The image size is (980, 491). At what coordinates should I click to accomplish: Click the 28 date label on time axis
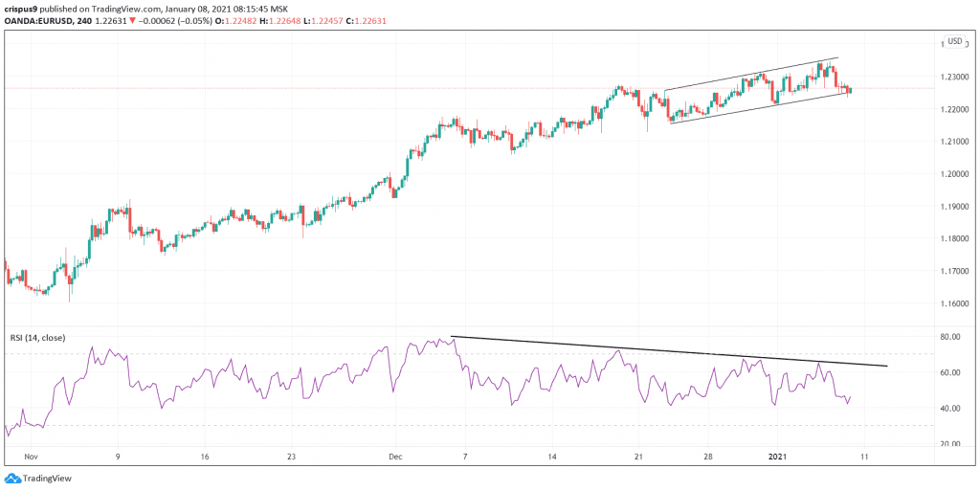point(707,457)
